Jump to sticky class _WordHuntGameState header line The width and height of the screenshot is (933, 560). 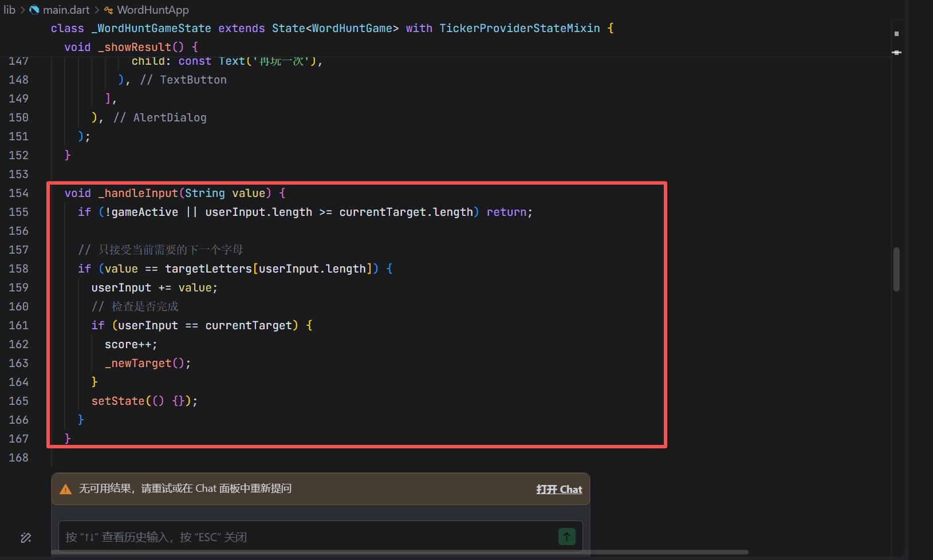click(332, 28)
